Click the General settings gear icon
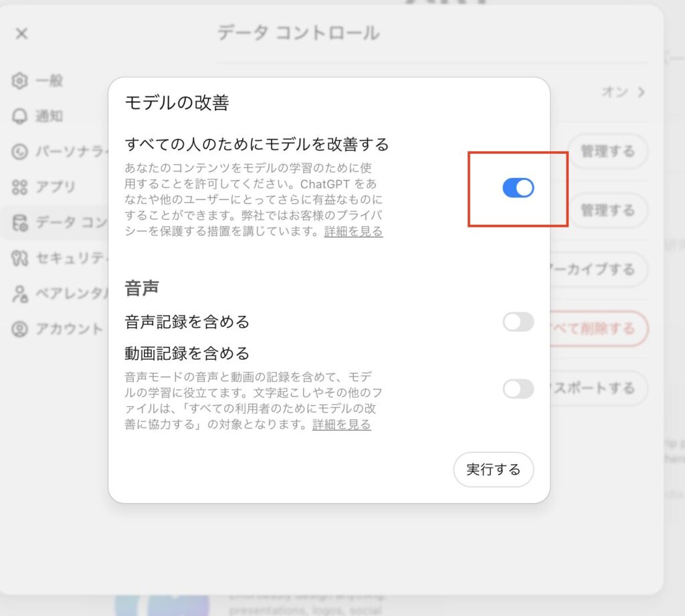 [20, 81]
